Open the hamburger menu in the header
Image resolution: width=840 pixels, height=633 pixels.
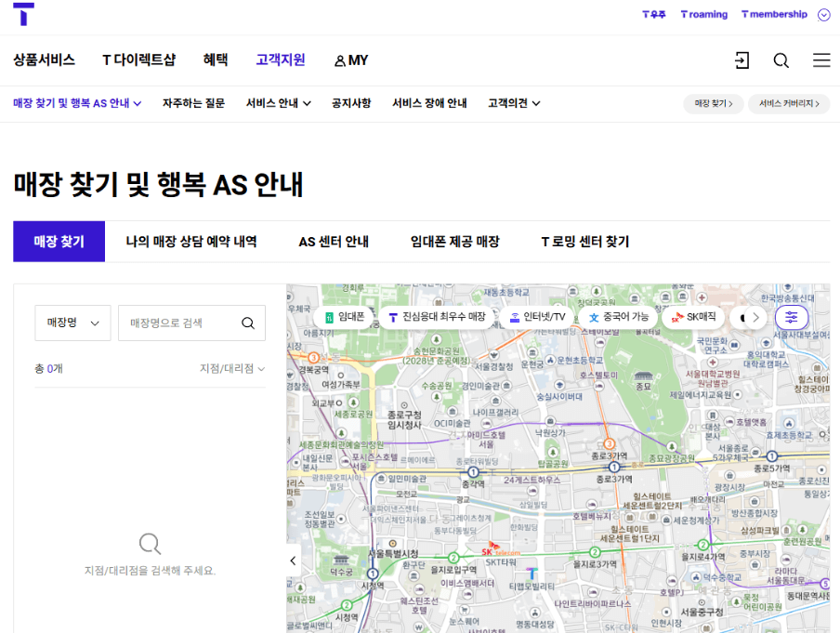point(820,59)
